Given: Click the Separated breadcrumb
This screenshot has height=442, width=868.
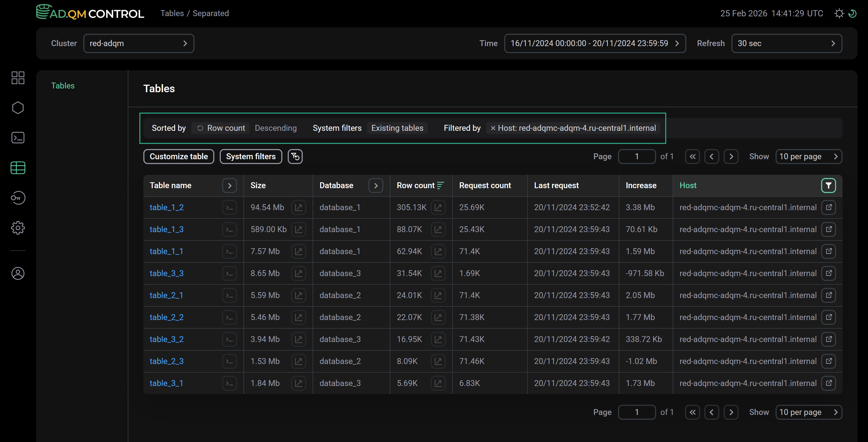Looking at the screenshot, I should pyautogui.click(x=211, y=13).
